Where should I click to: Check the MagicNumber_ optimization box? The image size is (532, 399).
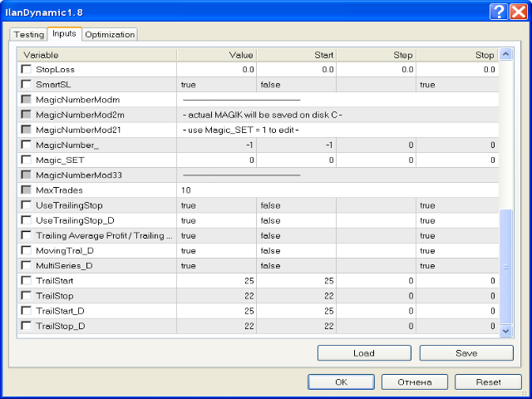26,145
